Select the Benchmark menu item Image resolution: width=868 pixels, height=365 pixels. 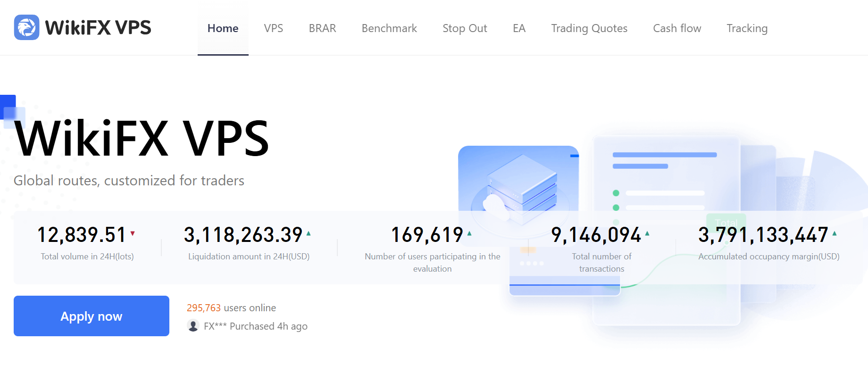click(389, 28)
